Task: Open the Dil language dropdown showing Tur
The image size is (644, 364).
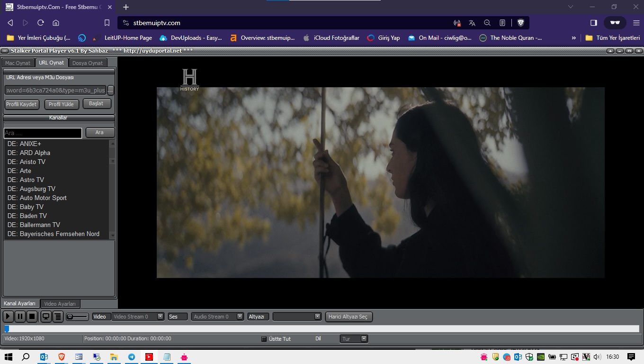Action: pos(354,339)
